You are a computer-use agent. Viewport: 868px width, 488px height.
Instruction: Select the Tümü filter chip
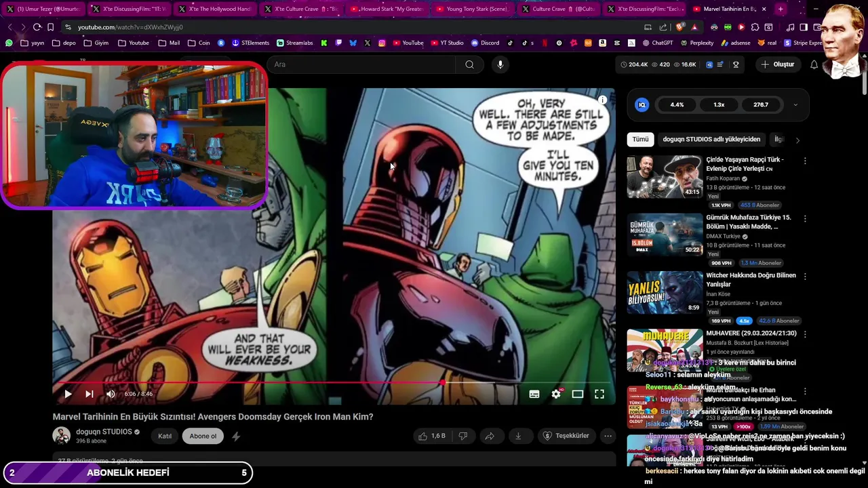[640, 139]
